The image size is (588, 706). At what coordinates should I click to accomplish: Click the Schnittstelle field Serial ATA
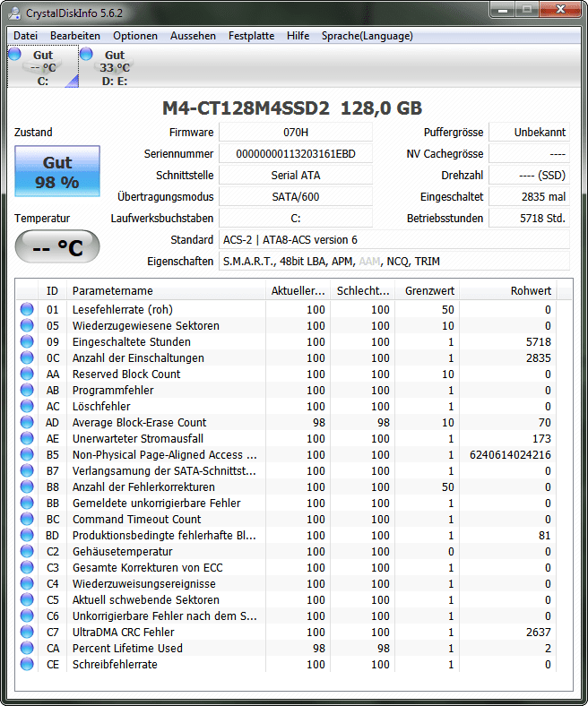point(296,175)
